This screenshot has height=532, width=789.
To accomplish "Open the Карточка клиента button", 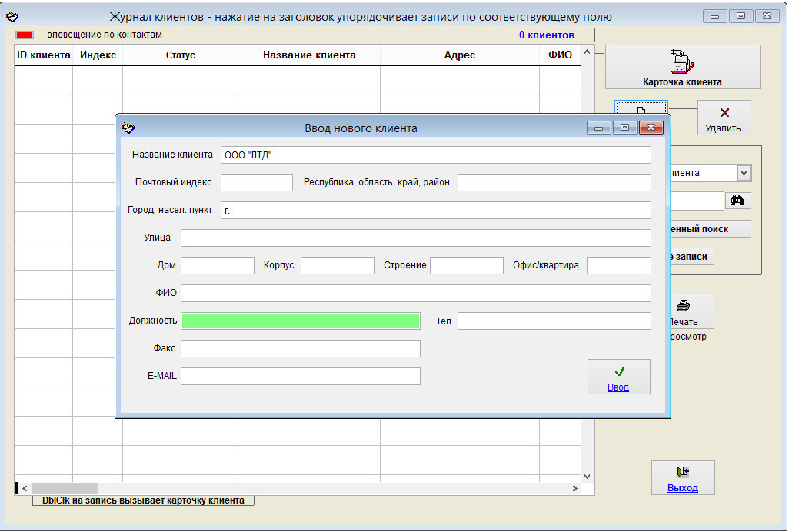I will coord(682,67).
